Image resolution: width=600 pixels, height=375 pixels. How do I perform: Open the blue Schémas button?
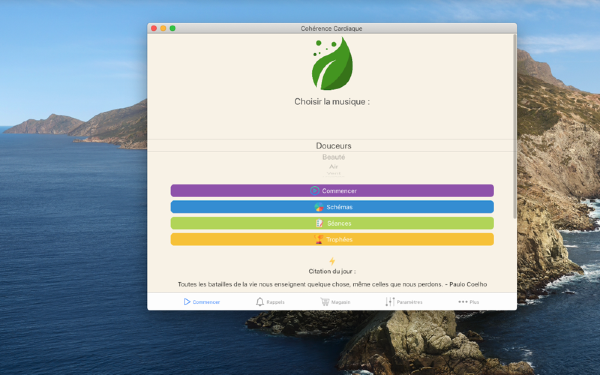coord(332,207)
